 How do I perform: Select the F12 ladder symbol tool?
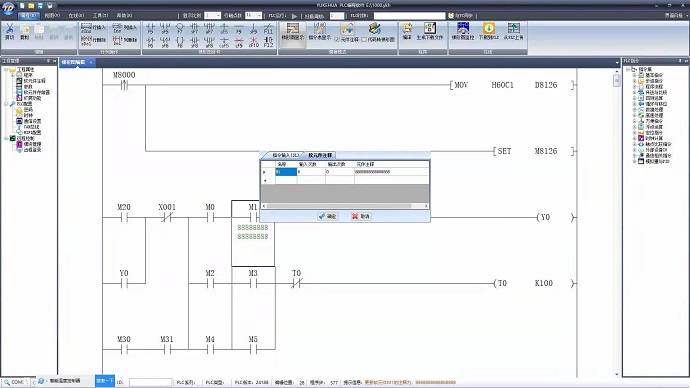pyautogui.click(x=268, y=42)
